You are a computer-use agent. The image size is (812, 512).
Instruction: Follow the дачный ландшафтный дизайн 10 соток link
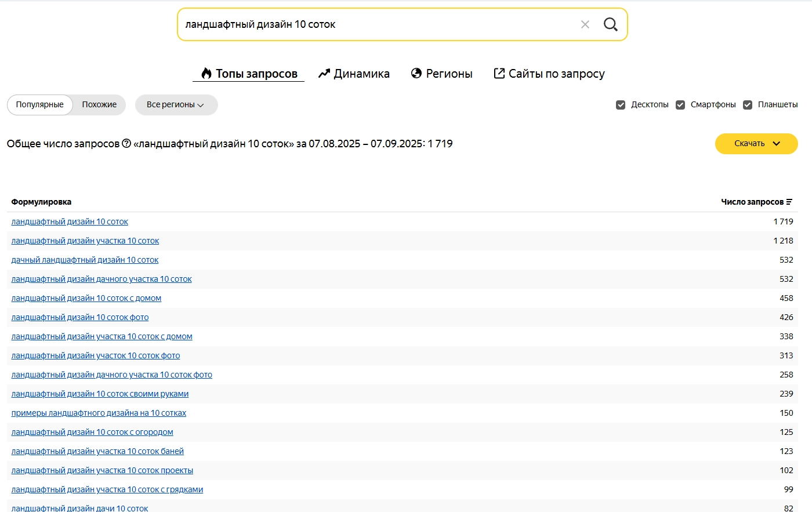tap(85, 260)
